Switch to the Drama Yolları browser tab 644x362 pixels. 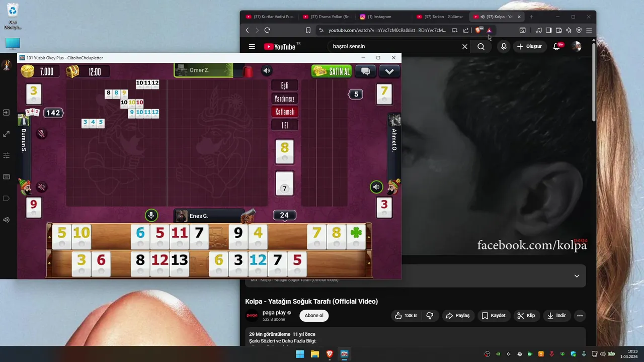click(327, 17)
